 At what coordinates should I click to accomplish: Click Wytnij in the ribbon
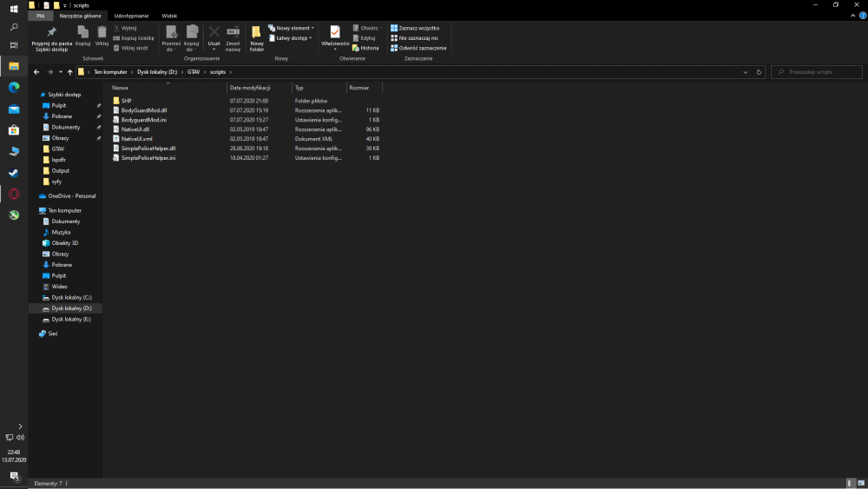click(x=125, y=29)
